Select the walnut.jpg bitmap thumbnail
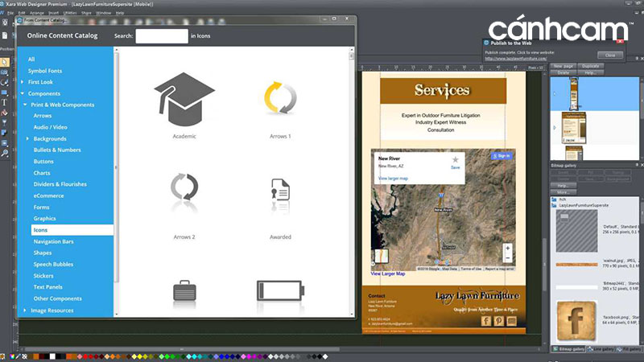This screenshot has height=362, width=644. click(576, 265)
